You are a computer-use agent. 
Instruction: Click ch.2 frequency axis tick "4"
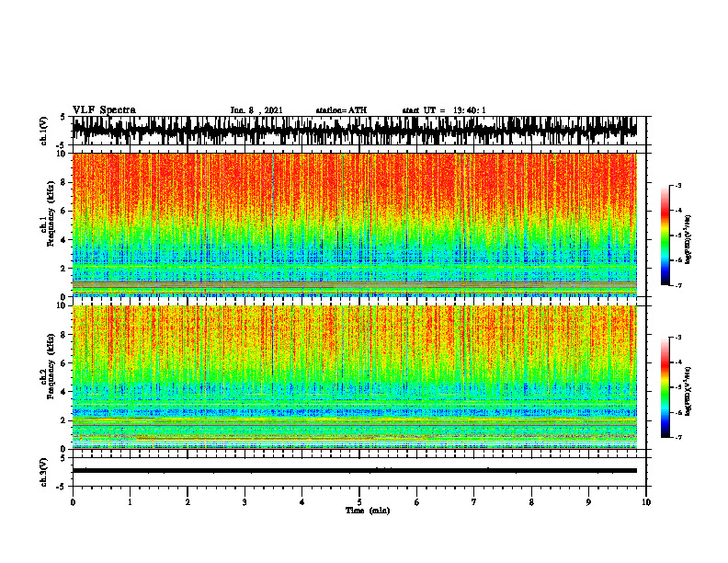coord(64,392)
